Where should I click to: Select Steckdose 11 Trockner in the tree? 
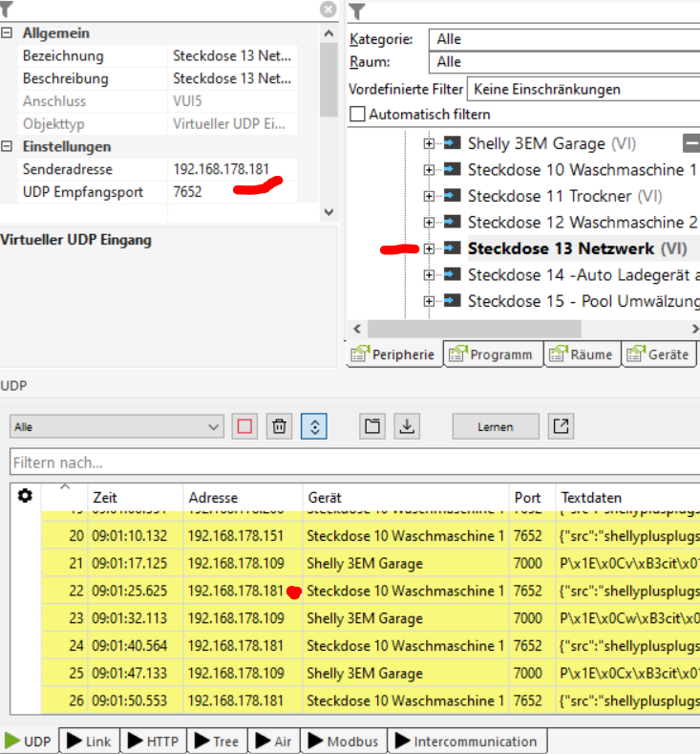click(x=564, y=196)
